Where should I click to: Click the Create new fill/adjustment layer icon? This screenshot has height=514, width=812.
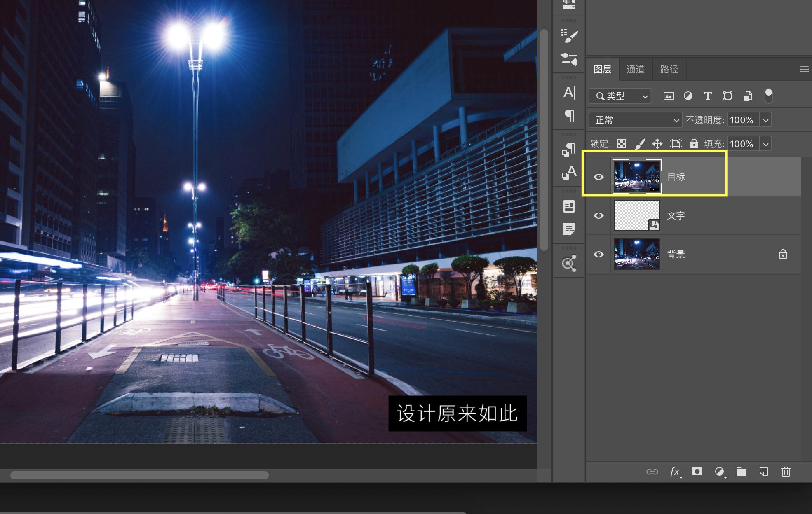pos(720,472)
